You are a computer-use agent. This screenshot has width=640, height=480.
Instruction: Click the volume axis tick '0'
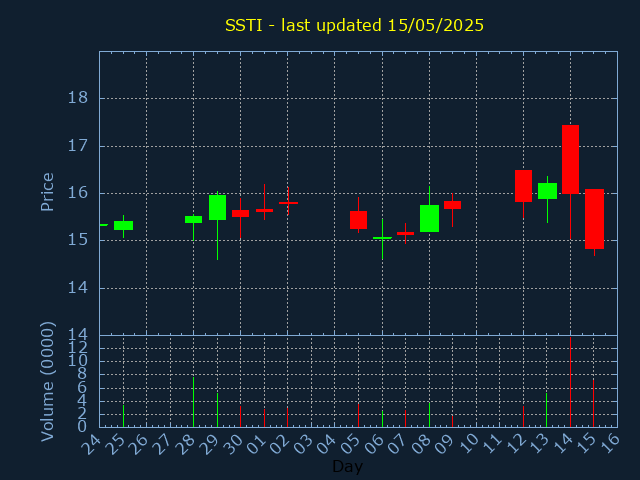coord(82,427)
